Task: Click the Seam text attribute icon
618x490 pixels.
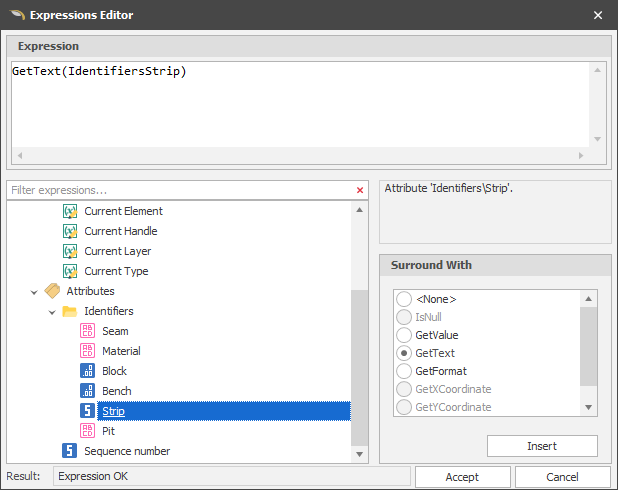Action: coord(88,331)
